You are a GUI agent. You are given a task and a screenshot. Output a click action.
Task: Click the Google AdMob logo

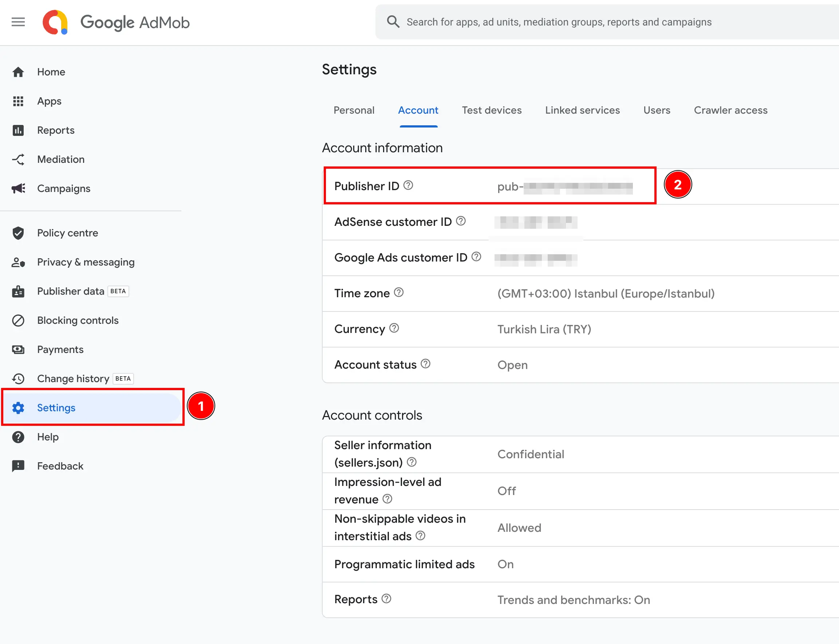point(116,22)
